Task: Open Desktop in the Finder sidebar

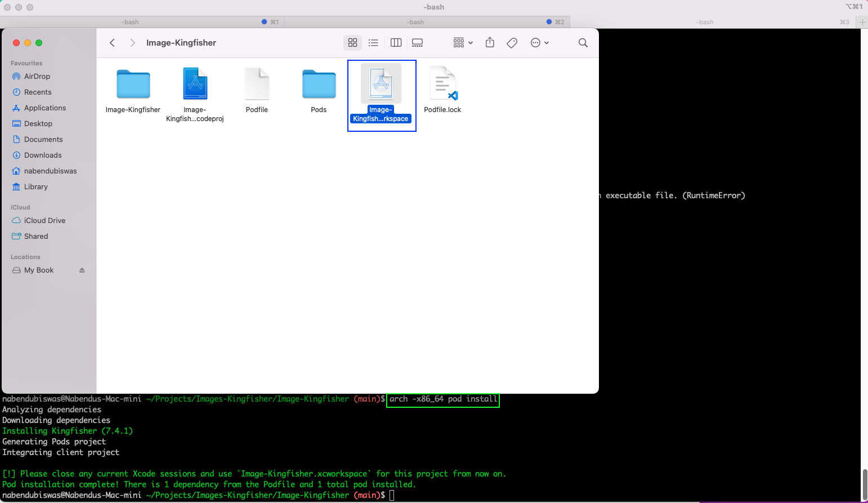Action: (38, 124)
